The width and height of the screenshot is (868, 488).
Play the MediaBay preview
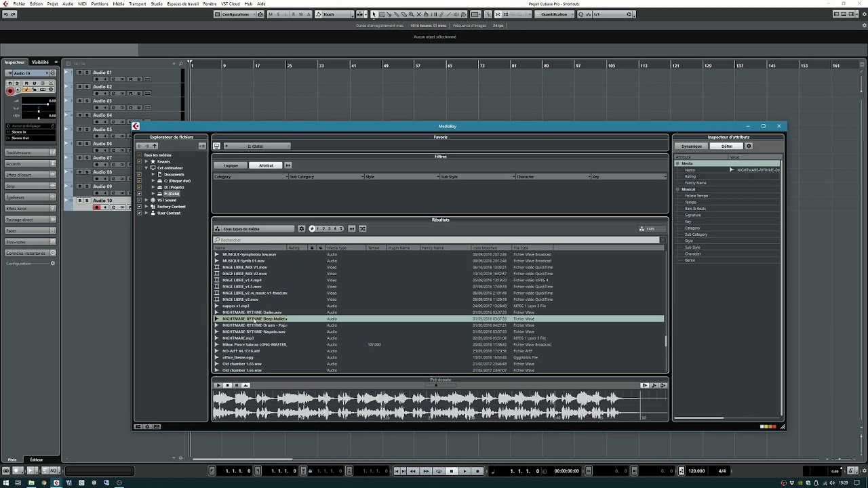tap(219, 385)
